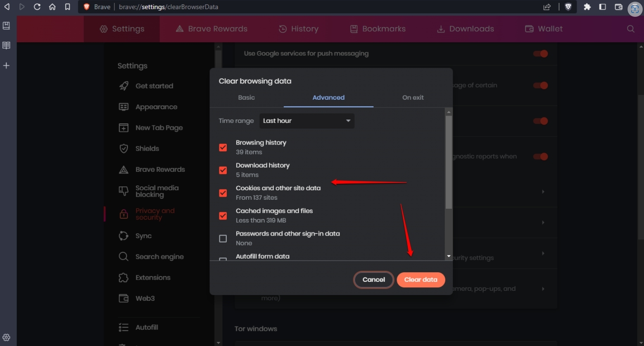Click the browser back arrow

coord(6,7)
